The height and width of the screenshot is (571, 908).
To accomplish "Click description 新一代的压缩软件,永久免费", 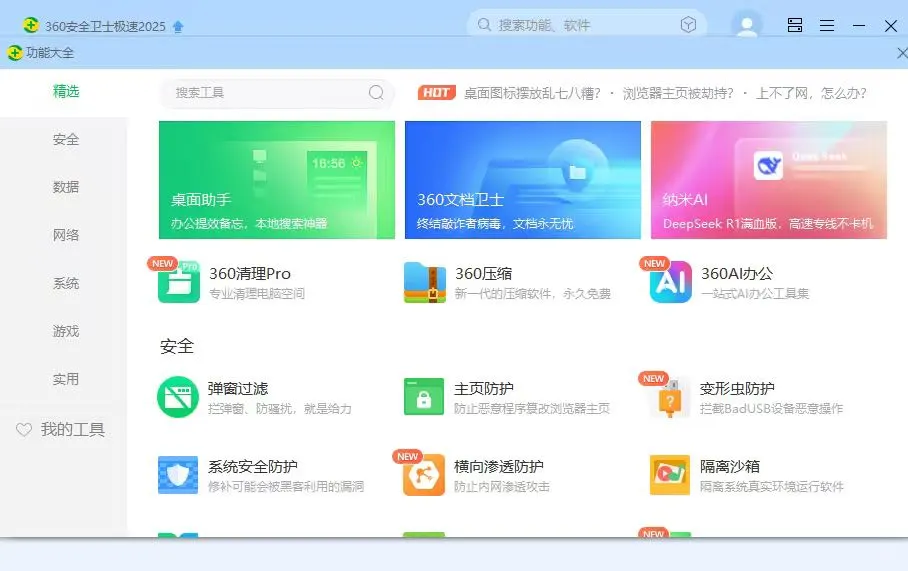I will 533,294.
